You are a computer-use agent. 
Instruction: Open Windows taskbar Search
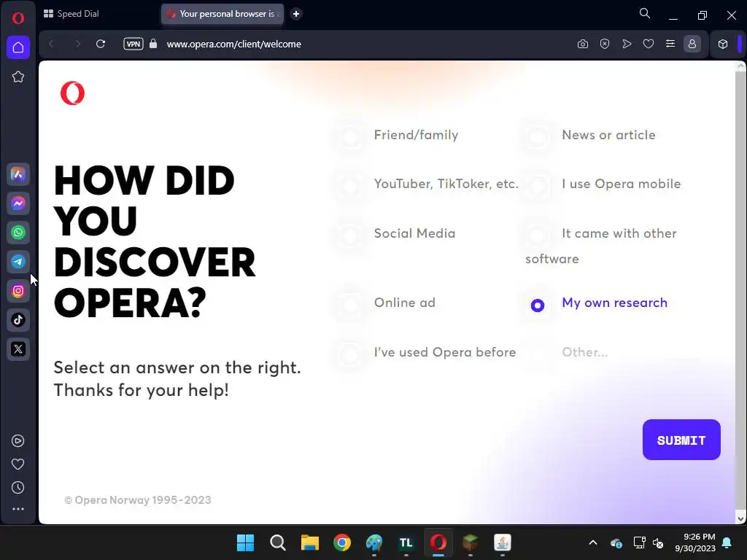coord(277,542)
